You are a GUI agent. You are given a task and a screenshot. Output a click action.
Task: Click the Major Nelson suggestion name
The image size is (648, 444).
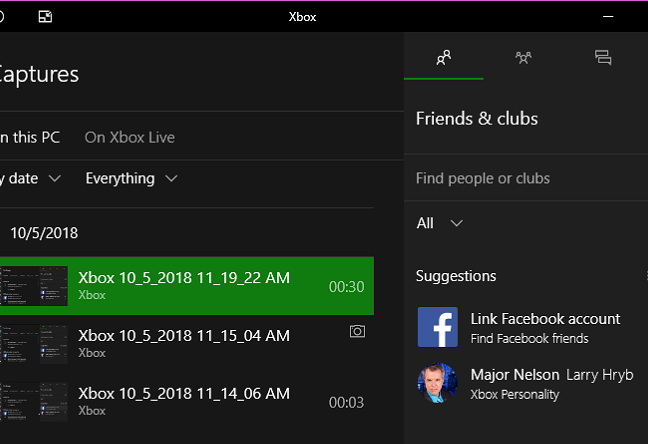coord(515,375)
